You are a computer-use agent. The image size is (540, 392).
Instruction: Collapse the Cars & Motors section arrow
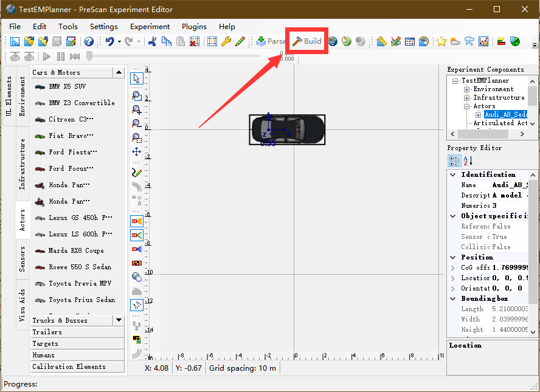[119, 72]
